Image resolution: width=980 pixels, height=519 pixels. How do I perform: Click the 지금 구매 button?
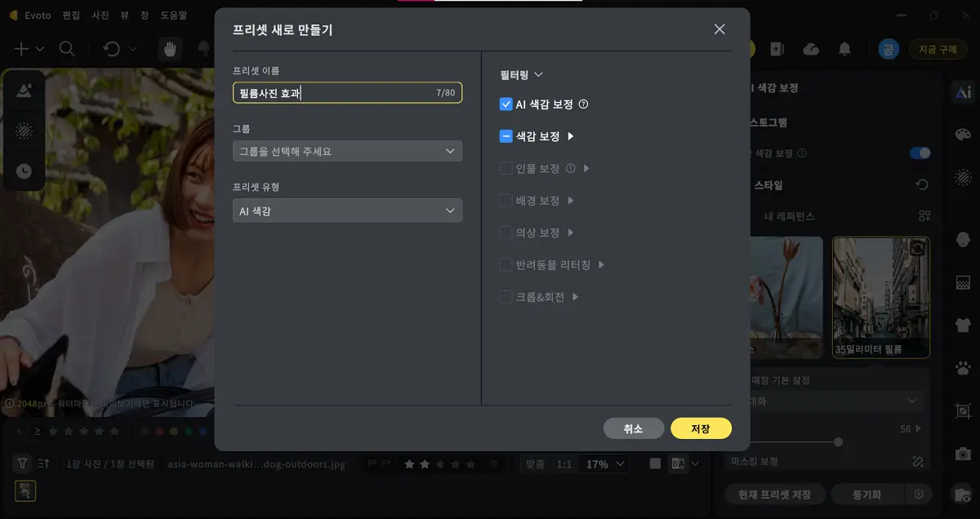click(937, 49)
